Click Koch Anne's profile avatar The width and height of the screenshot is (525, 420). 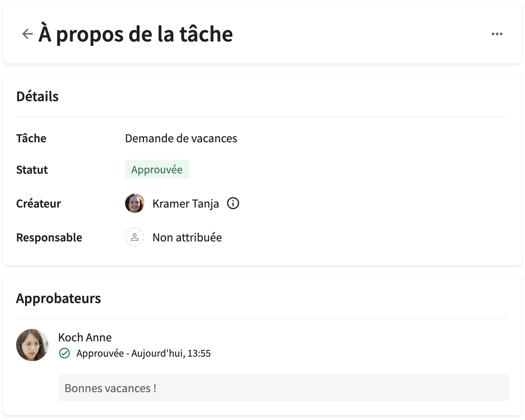[32, 345]
